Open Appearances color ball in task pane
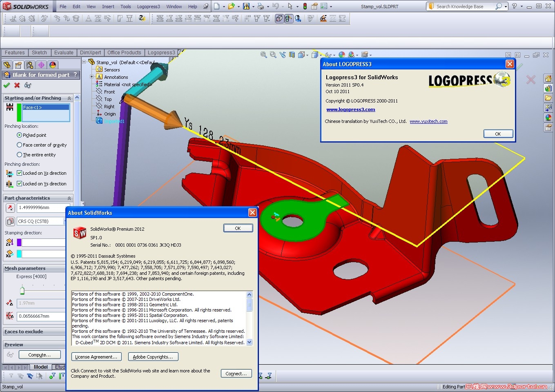Image resolution: width=555 pixels, height=392 pixels. (x=548, y=118)
